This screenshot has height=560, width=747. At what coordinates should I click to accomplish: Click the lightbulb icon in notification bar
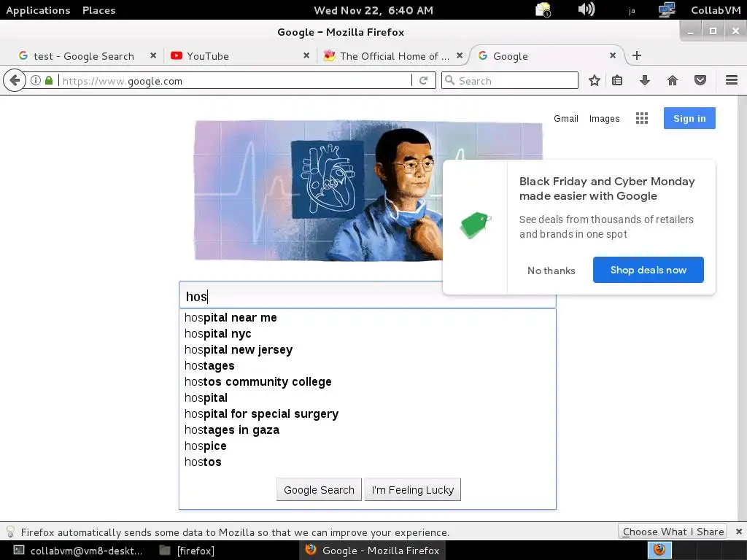[x=10, y=532]
